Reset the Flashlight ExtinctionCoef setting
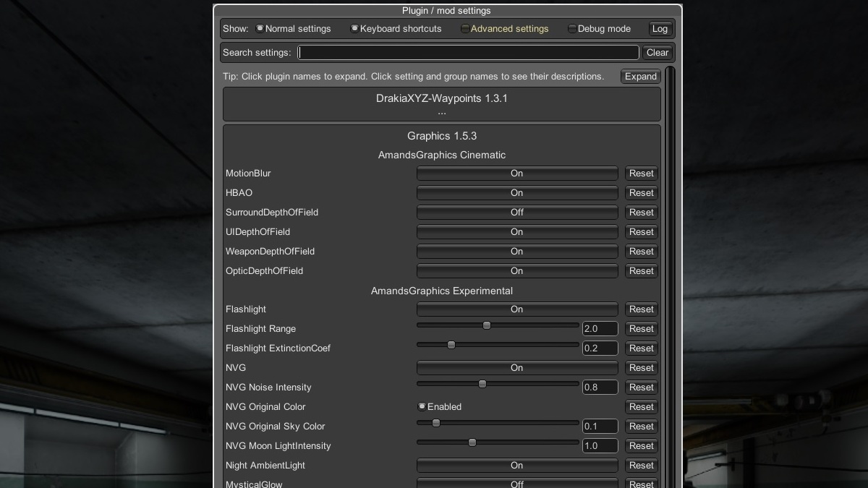The image size is (868, 488). pos(641,348)
